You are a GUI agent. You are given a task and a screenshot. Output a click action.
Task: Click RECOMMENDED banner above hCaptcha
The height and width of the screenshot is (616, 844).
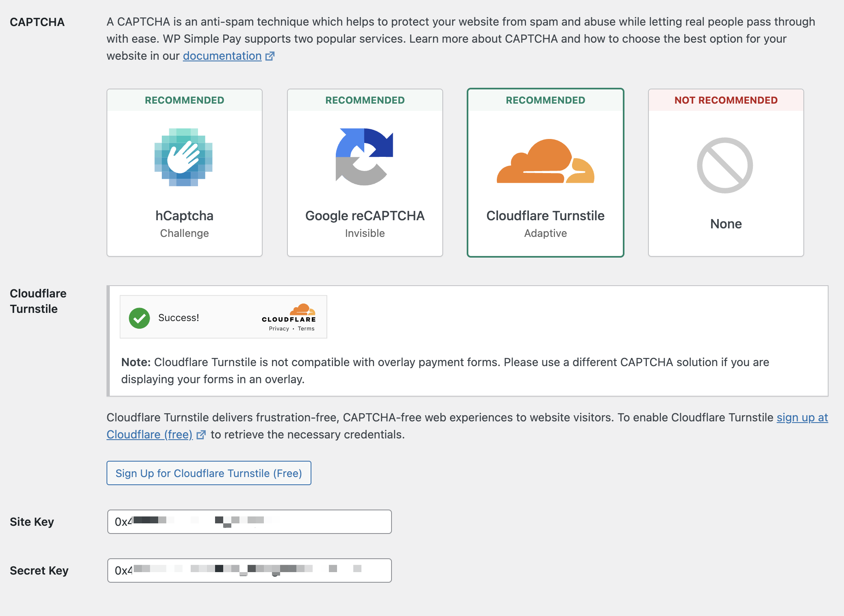click(x=185, y=100)
